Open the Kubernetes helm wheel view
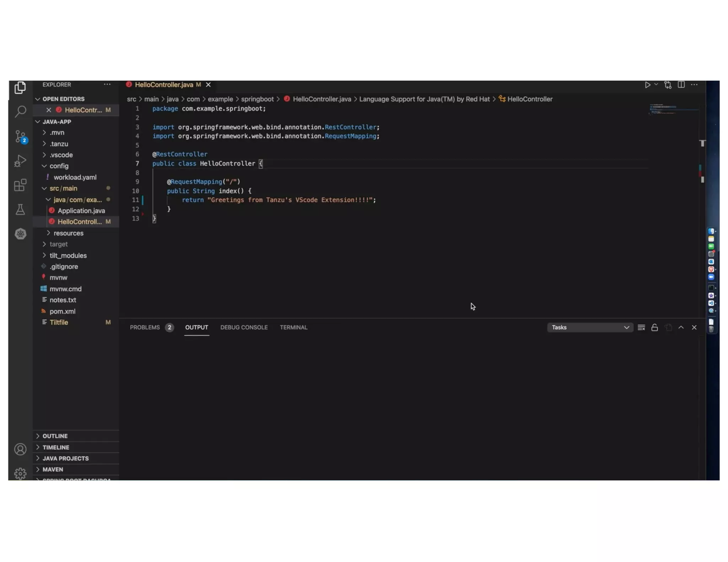This screenshot has width=728, height=562. click(20, 234)
